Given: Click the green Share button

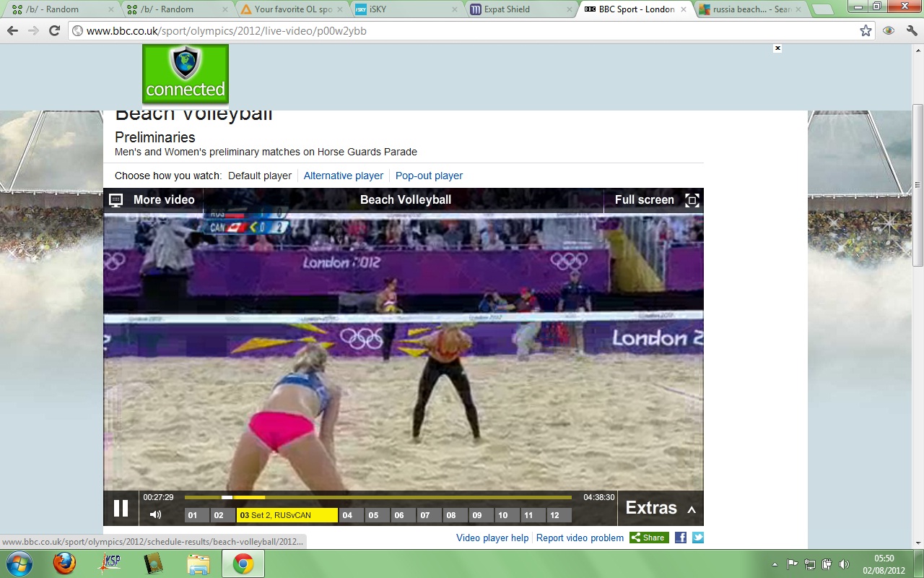Looking at the screenshot, I should (649, 538).
